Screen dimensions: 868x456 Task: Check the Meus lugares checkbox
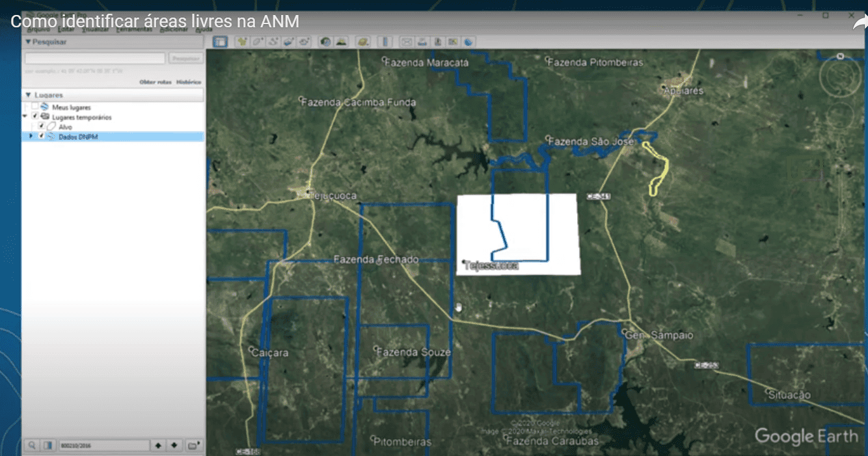(x=36, y=107)
